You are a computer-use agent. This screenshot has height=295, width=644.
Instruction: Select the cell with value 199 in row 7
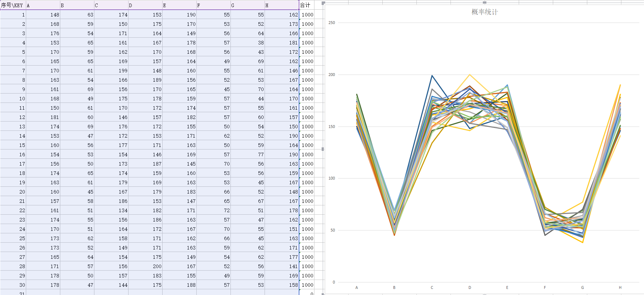[x=111, y=71]
